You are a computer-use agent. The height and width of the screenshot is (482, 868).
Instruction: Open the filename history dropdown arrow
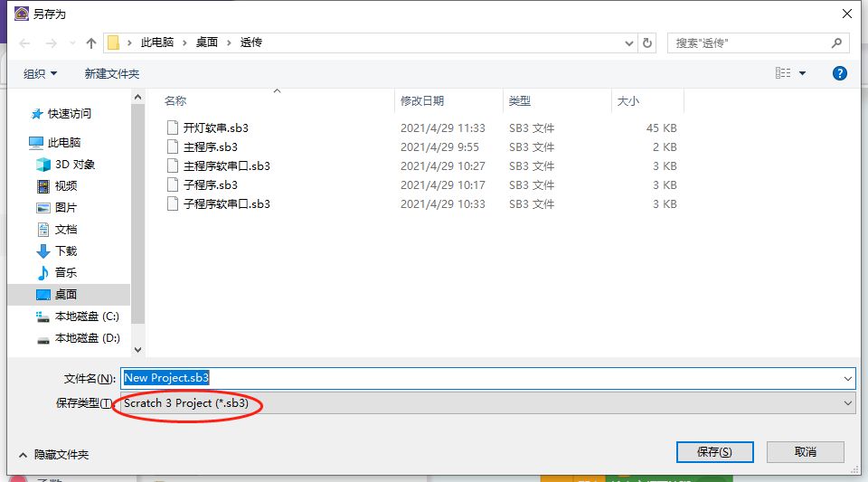coord(847,378)
